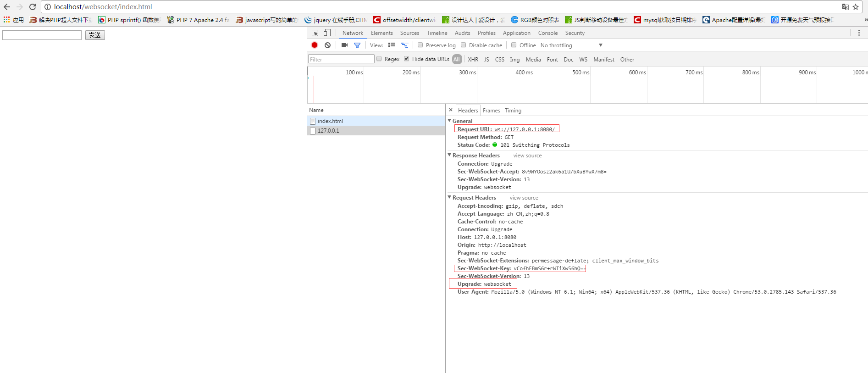868x373 pixels.
Task: Open the offsetwidth/clientwidth bookmark
Action: click(x=404, y=20)
